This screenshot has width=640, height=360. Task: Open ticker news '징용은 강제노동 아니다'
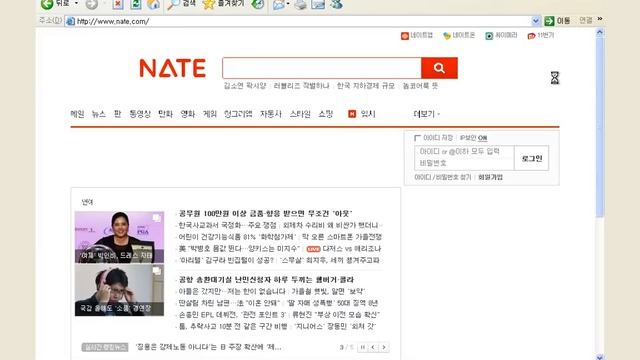pos(208,347)
